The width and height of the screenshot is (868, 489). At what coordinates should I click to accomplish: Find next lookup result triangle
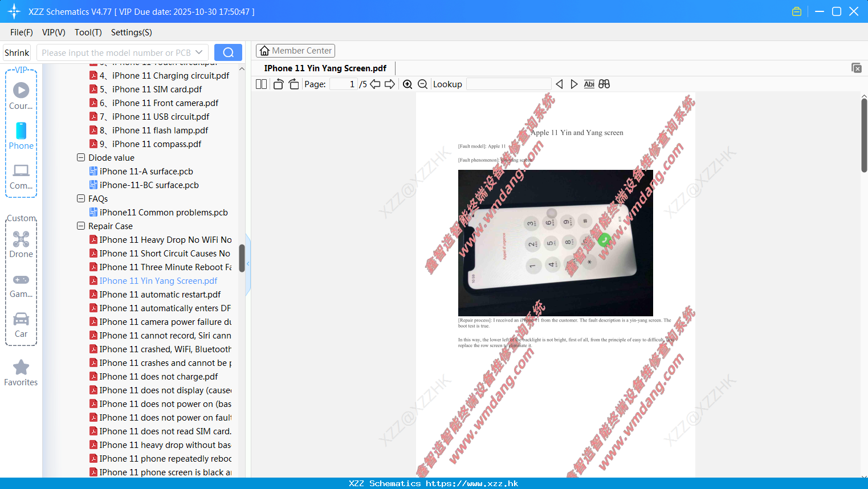(x=574, y=84)
